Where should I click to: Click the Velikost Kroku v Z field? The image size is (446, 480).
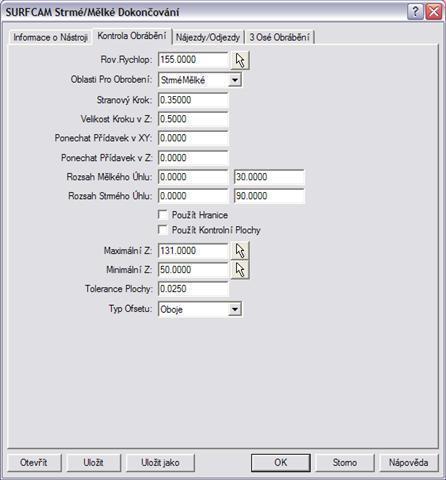tap(193, 119)
